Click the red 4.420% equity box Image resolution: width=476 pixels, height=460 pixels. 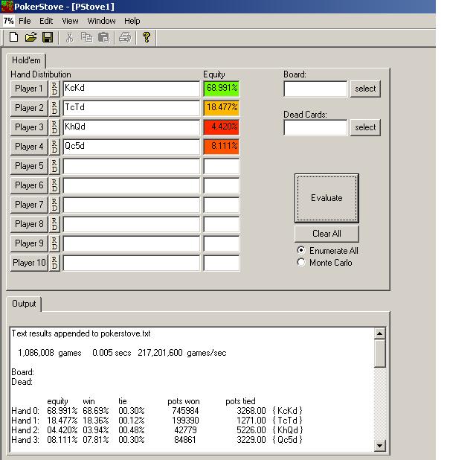pos(222,127)
